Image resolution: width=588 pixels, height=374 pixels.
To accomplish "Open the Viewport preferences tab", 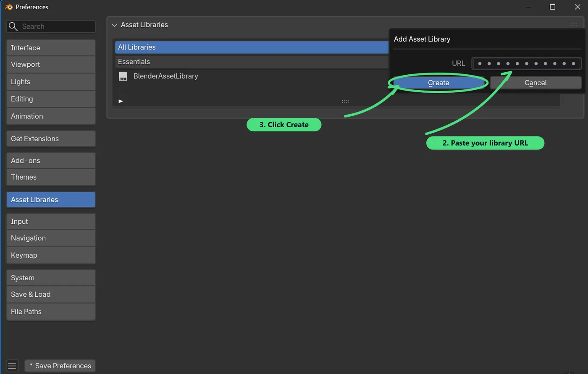I will click(x=51, y=65).
